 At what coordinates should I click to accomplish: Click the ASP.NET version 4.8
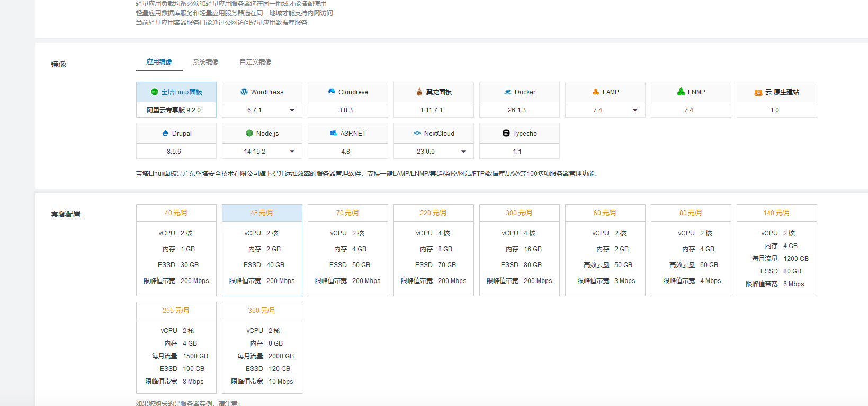(x=348, y=151)
